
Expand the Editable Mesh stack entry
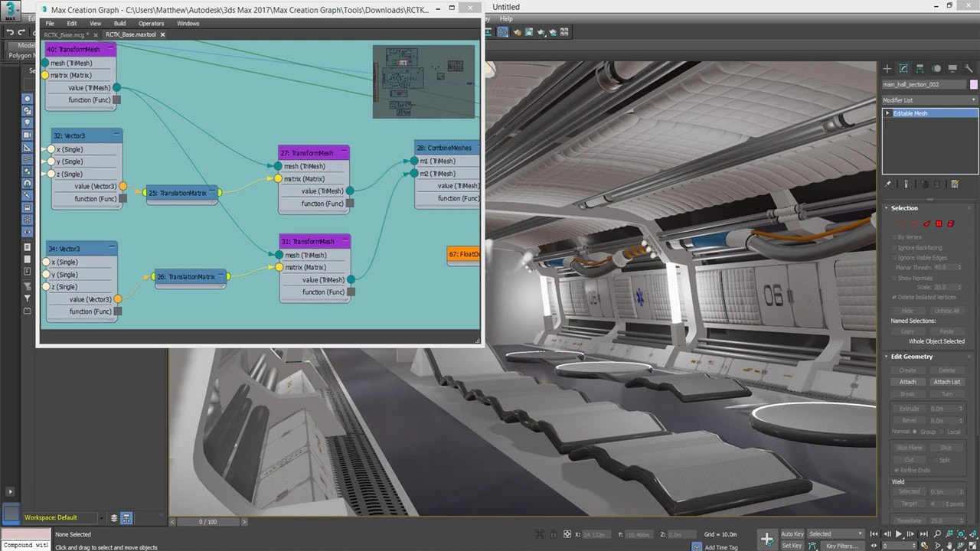coord(887,113)
